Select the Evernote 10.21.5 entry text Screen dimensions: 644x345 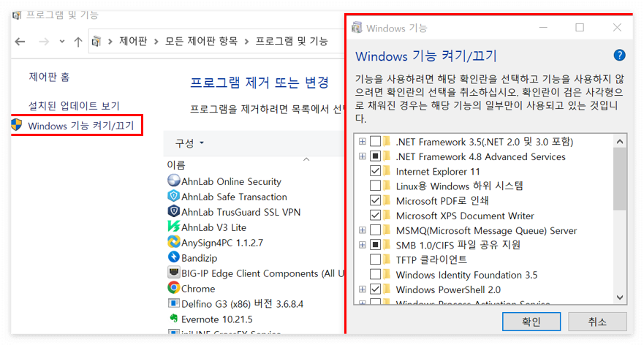217,319
